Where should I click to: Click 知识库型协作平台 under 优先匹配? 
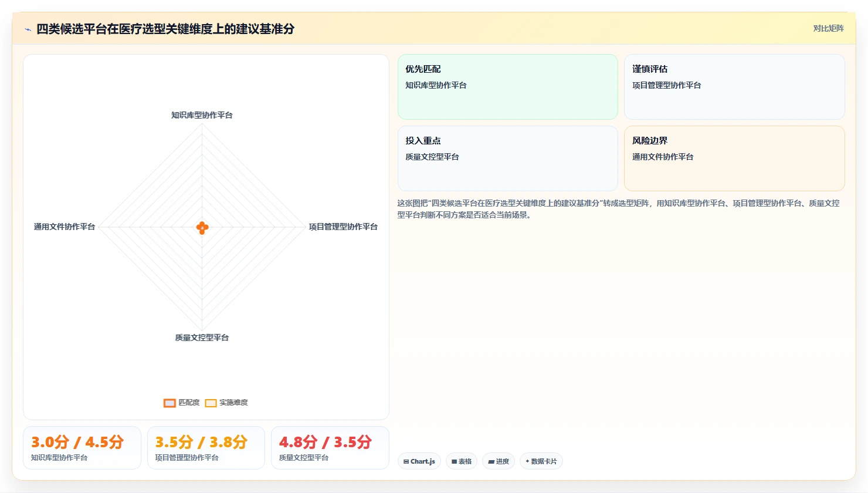[436, 85]
